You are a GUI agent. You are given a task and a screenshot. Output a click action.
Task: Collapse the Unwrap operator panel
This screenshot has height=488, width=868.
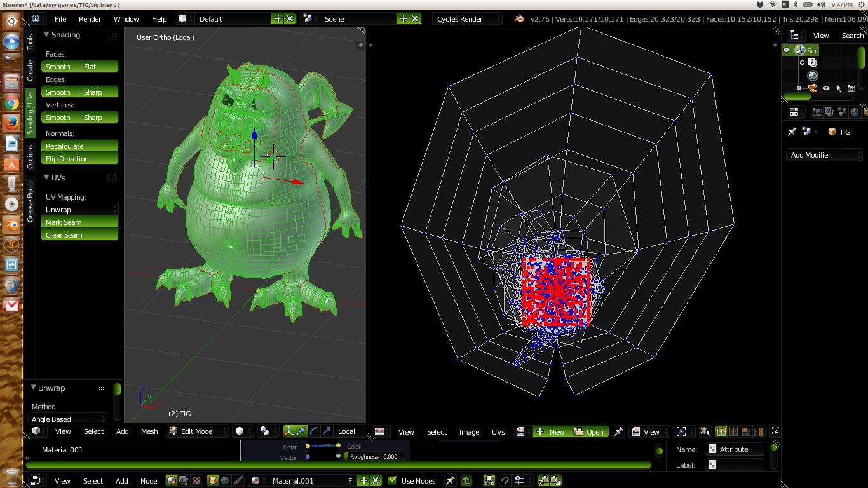tap(33, 388)
